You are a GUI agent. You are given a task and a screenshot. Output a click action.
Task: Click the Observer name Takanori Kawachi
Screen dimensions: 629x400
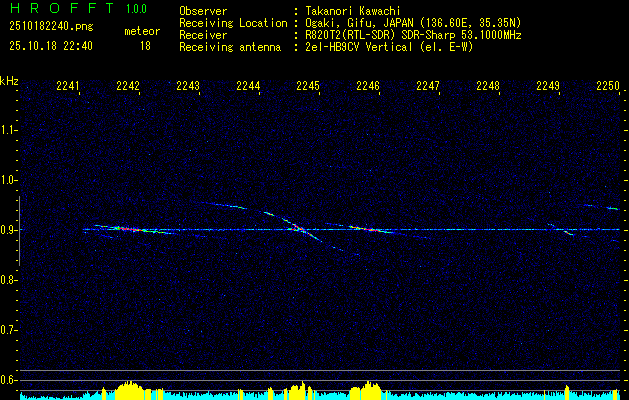(x=353, y=11)
